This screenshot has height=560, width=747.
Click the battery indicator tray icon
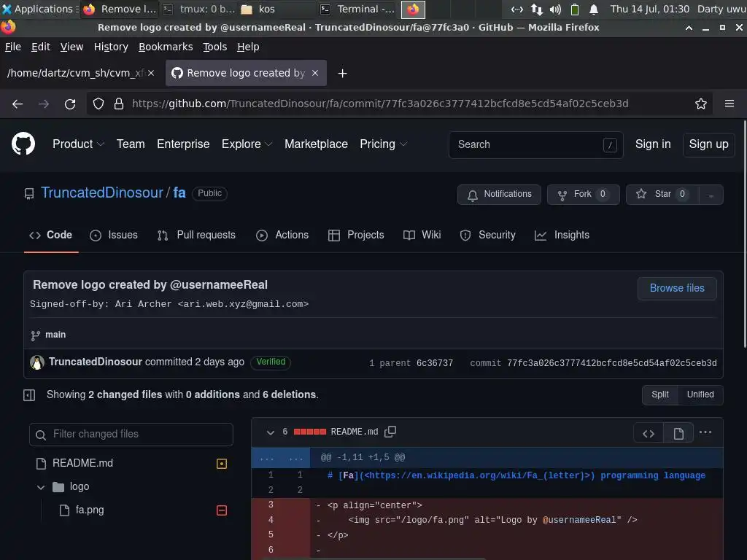point(575,9)
